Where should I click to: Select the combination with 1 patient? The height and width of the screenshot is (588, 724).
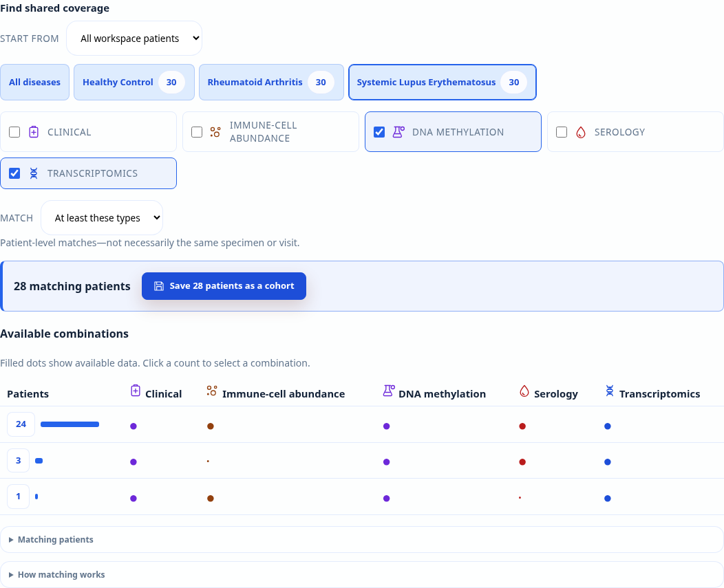tap(19, 497)
